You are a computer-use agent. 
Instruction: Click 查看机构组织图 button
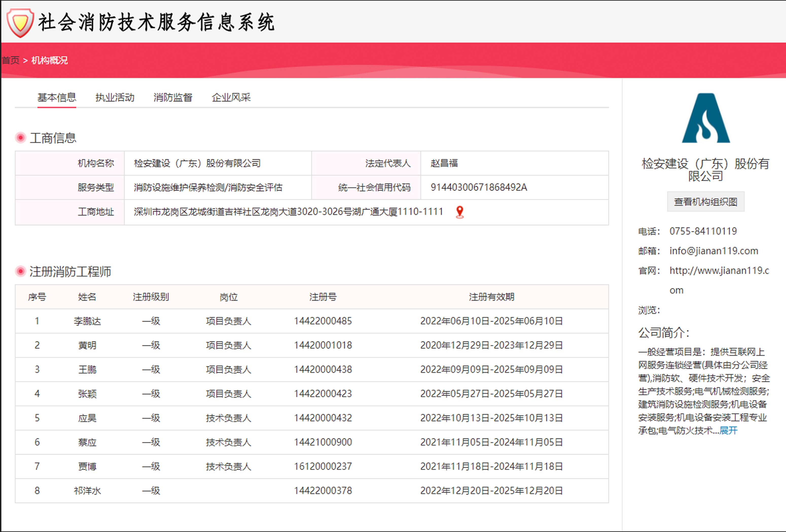706,202
